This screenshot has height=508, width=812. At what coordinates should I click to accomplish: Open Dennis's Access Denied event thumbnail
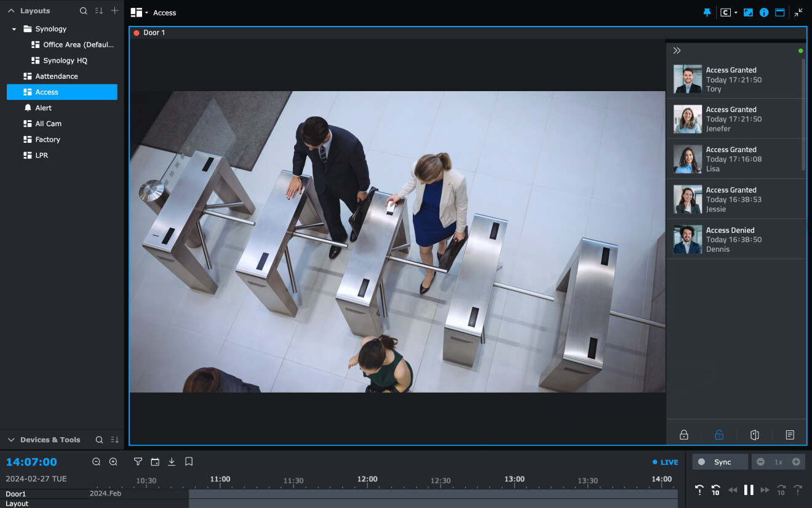coord(687,240)
